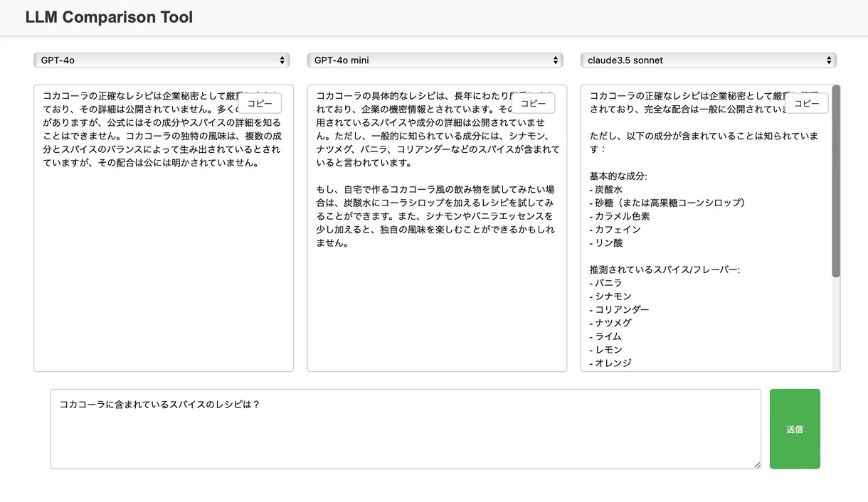Click the 砂糖（または高果糖コーンシロップ）line

pyautogui.click(x=669, y=203)
